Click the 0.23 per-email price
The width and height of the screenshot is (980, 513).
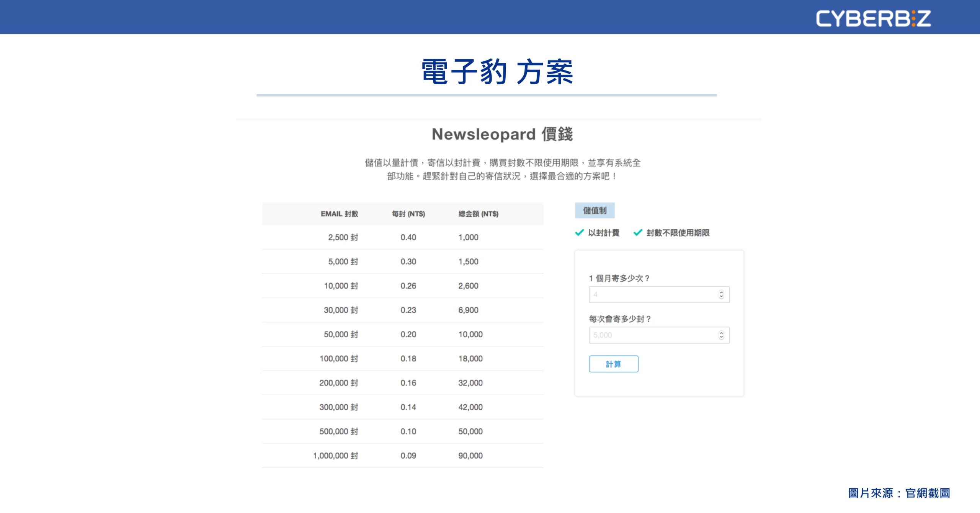tap(408, 310)
